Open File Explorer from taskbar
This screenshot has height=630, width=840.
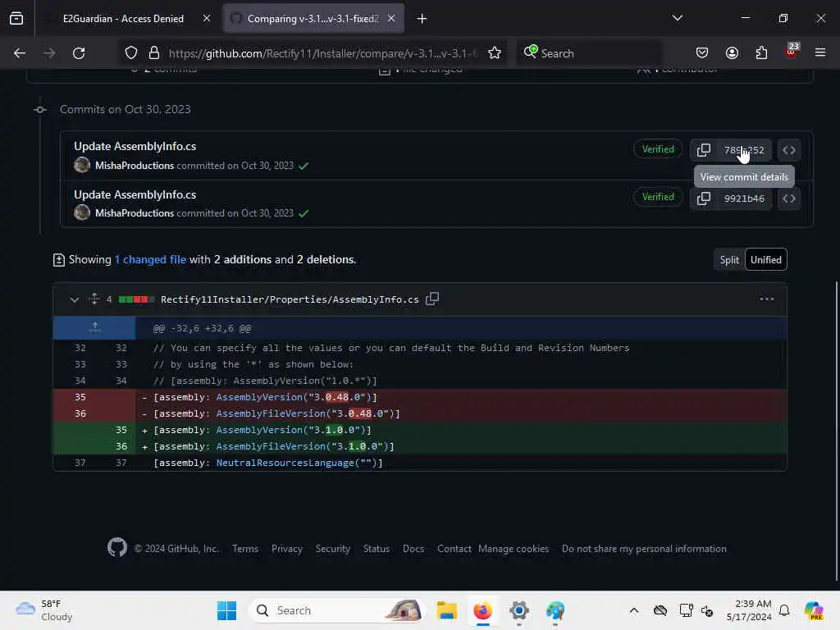click(x=446, y=610)
